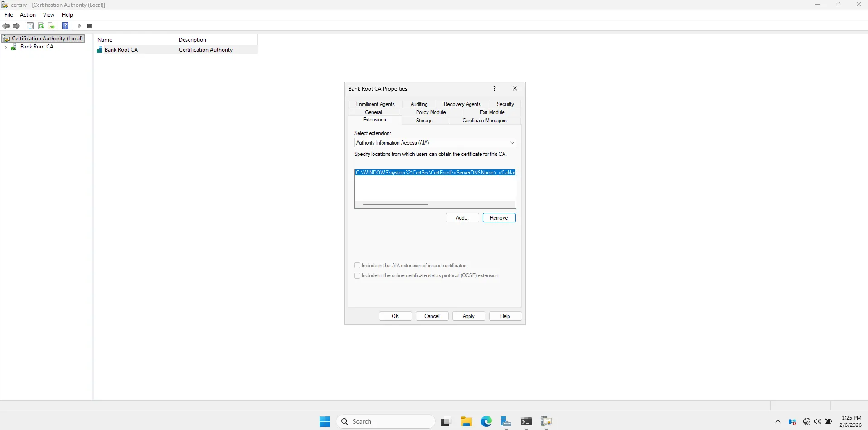Click the Apply button
The width and height of the screenshot is (868, 430).
469,316
